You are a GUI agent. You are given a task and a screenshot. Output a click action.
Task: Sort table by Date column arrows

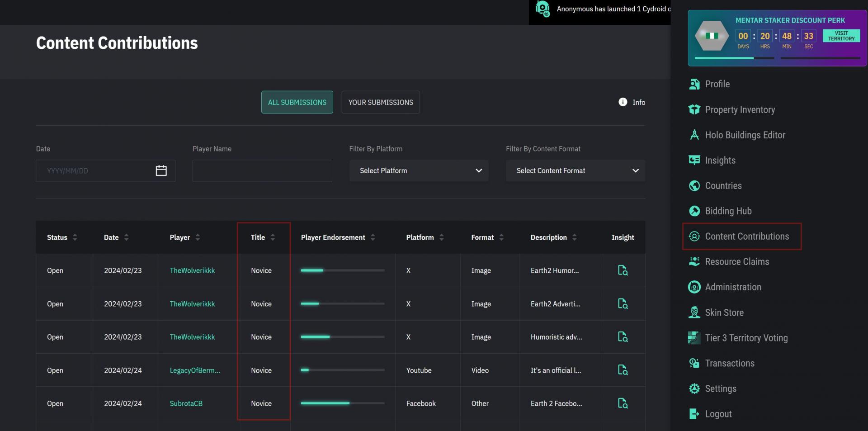(x=126, y=237)
